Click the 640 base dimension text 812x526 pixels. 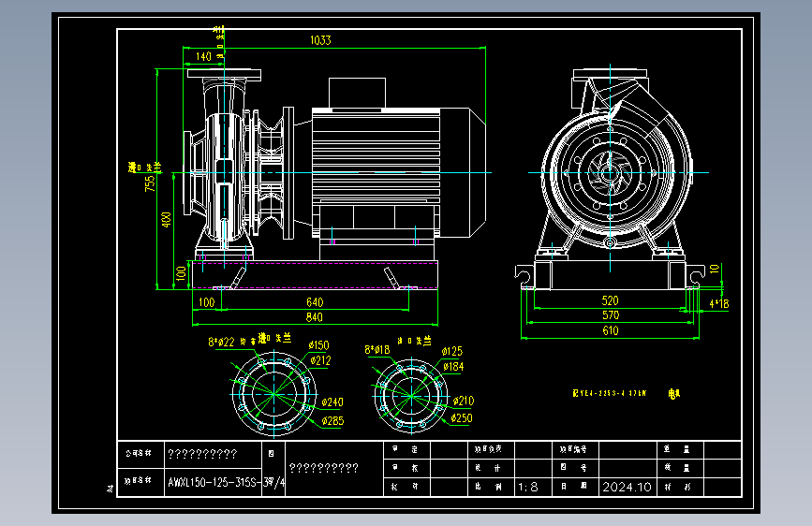point(315,302)
